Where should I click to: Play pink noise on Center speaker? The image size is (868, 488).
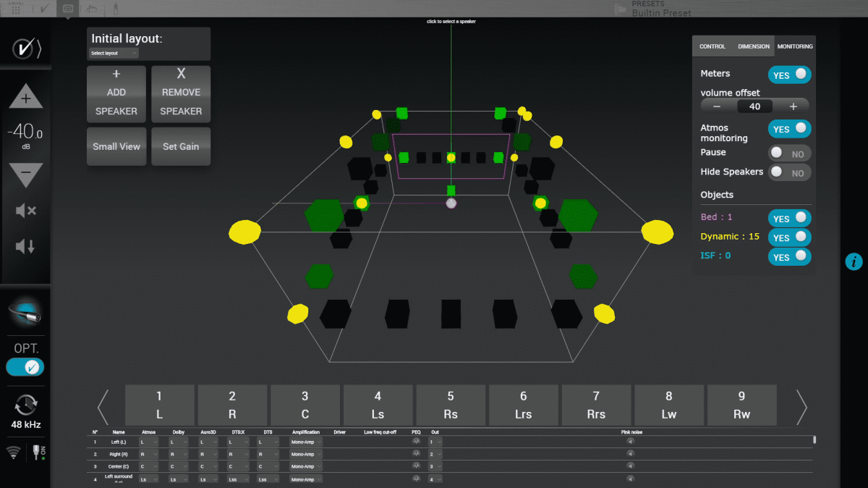pyautogui.click(x=630, y=466)
